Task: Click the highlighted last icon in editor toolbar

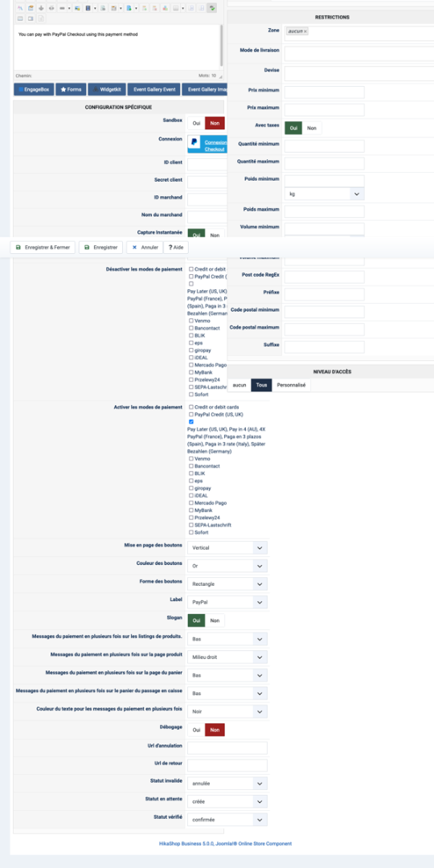Action: click(x=211, y=8)
